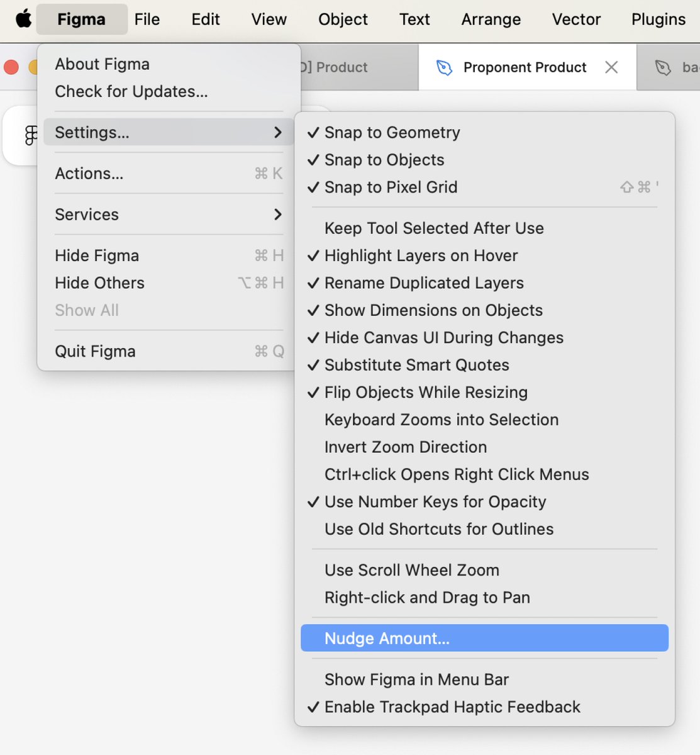The height and width of the screenshot is (755, 700).
Task: Toggle Enable Trackpad Haptic Feedback
Action: pos(484,707)
